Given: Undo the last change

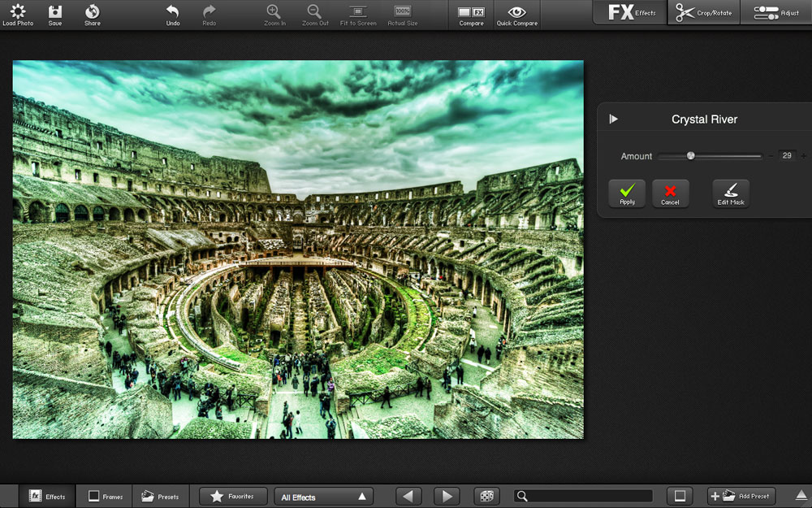Looking at the screenshot, I should [172, 14].
